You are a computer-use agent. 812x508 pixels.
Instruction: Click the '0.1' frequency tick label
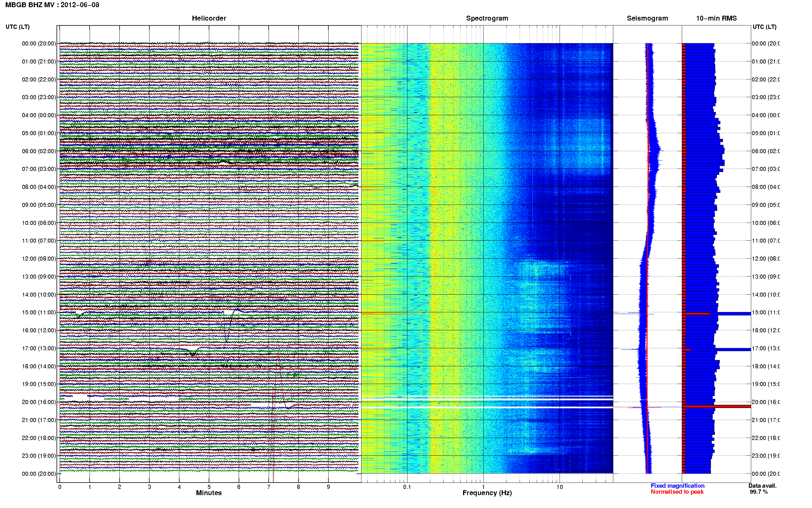tap(407, 487)
